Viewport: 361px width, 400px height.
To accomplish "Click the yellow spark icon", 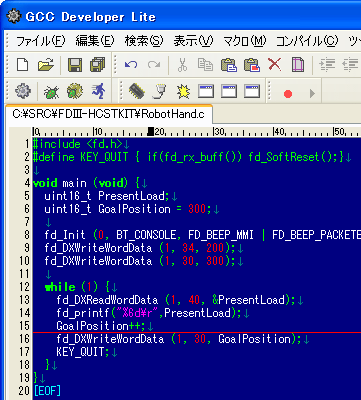I will click(183, 91).
